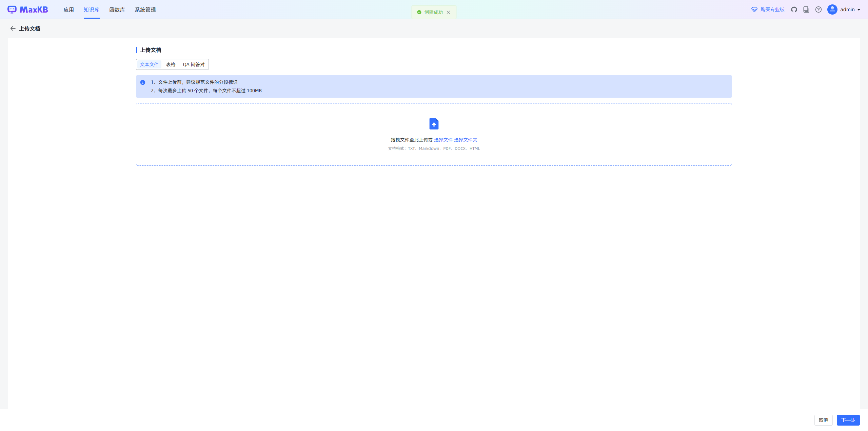Click the 上传文档 page title

[29, 28]
